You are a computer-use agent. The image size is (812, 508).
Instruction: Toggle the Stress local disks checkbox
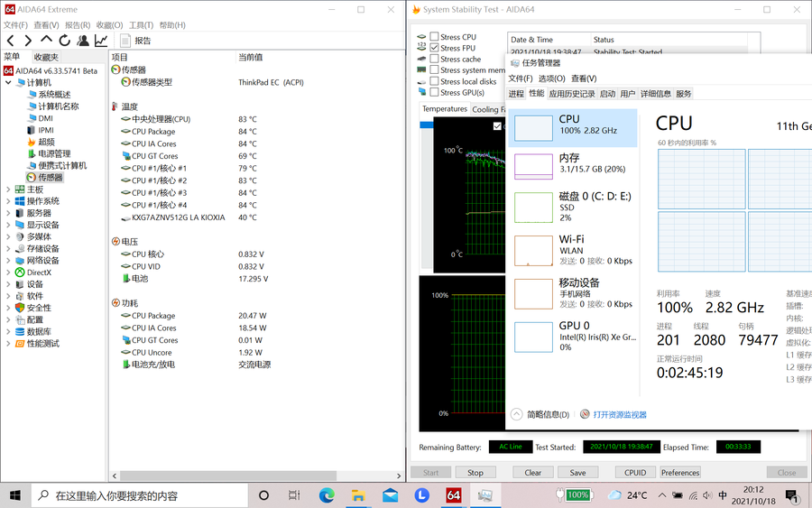point(434,81)
